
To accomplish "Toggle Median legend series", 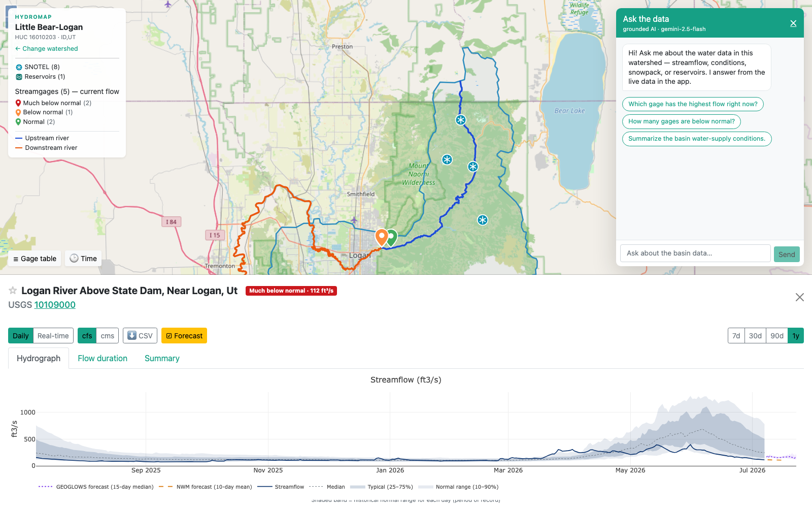I will (327, 487).
